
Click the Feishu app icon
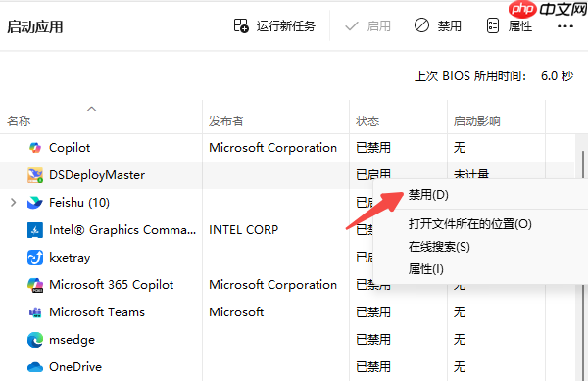coord(35,203)
